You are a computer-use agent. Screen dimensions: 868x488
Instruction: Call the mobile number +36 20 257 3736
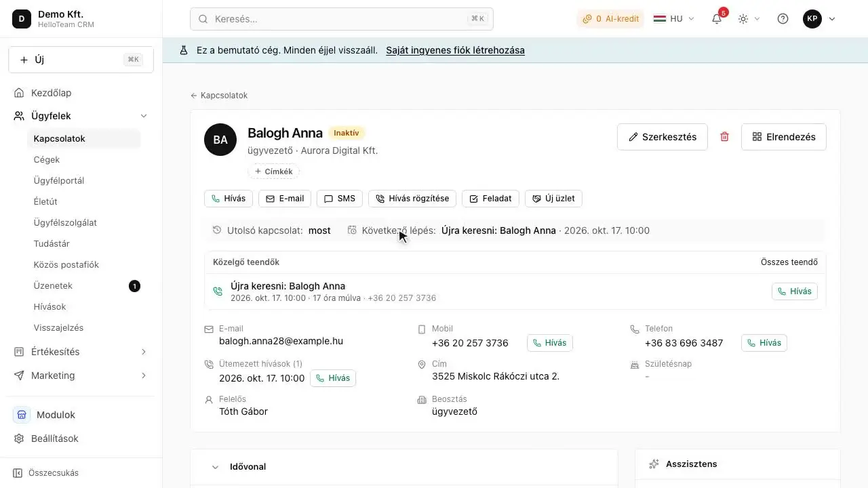(x=550, y=343)
